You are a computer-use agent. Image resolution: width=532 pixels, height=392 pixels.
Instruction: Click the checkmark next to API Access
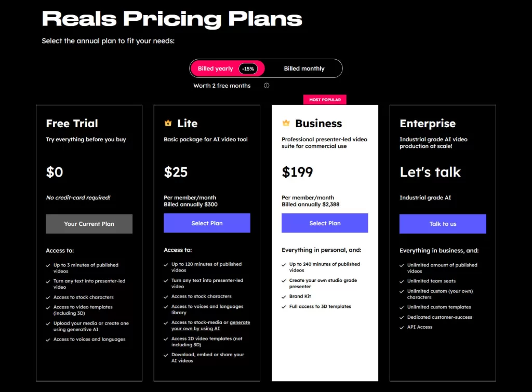pyautogui.click(x=402, y=328)
